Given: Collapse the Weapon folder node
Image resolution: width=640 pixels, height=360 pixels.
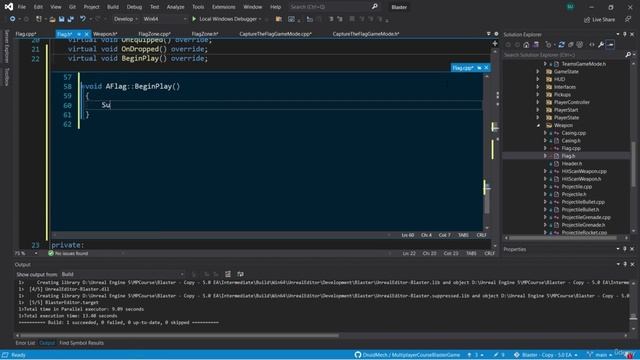Looking at the screenshot, I should pyautogui.click(x=538, y=125).
